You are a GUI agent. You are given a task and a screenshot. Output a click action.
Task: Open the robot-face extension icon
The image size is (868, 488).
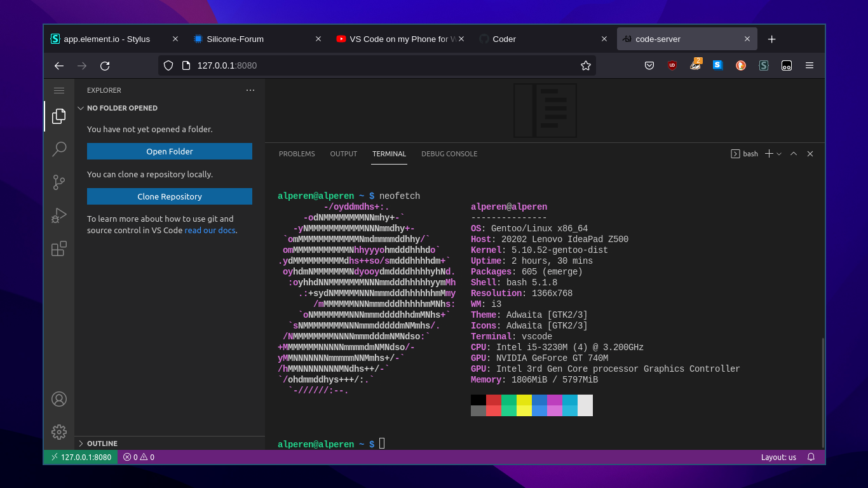pyautogui.click(x=787, y=65)
